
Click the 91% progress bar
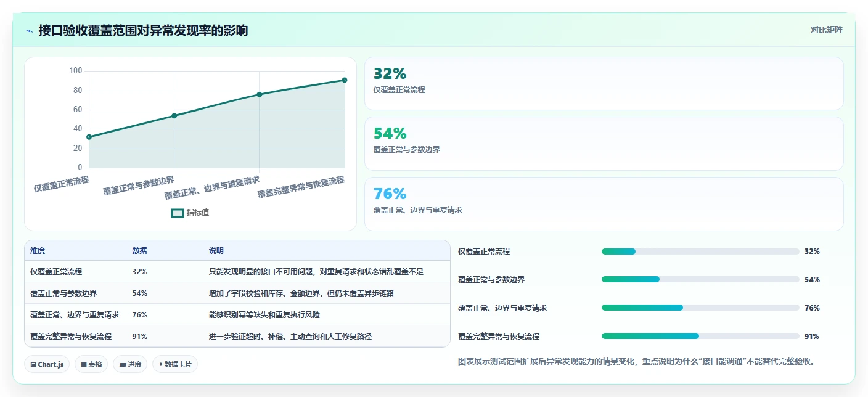700,336
